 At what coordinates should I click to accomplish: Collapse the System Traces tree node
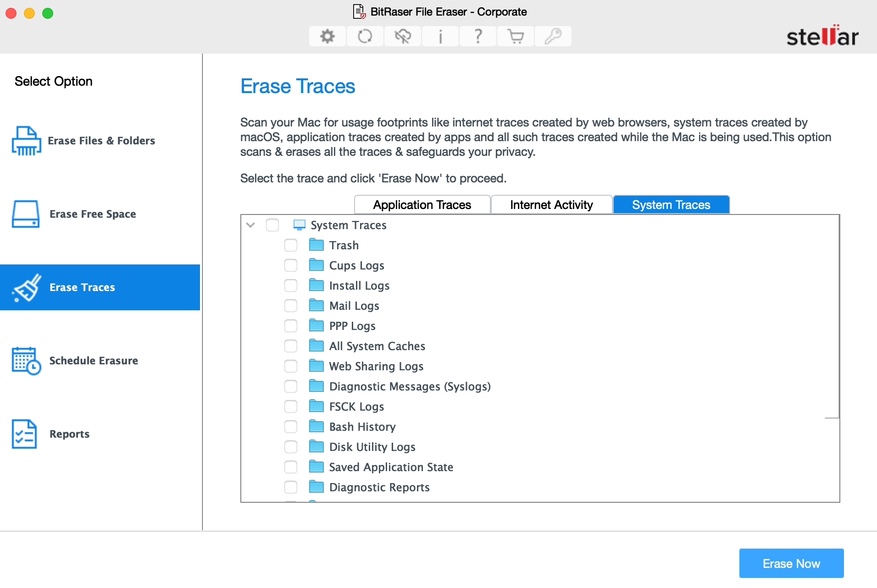pyautogui.click(x=250, y=225)
